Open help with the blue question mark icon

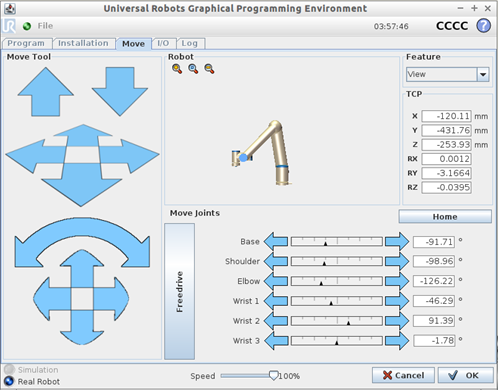(483, 26)
